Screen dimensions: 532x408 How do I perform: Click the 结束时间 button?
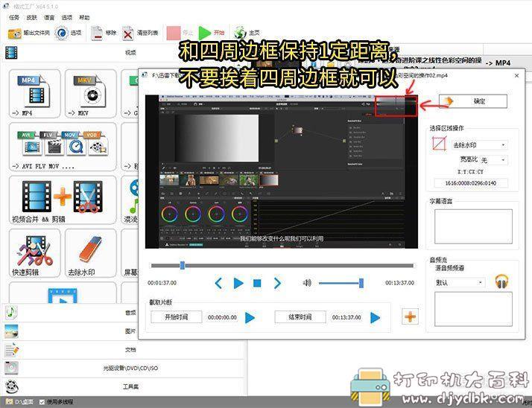(x=300, y=317)
